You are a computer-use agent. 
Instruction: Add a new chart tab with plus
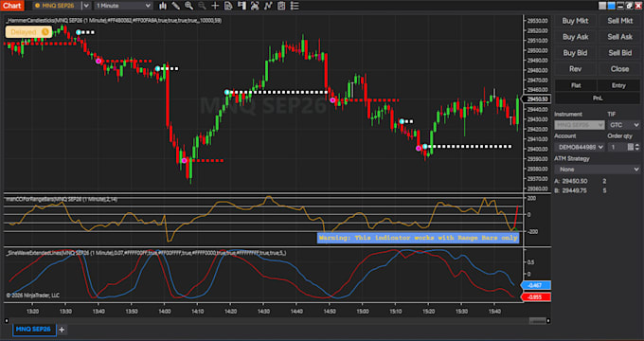click(x=62, y=329)
